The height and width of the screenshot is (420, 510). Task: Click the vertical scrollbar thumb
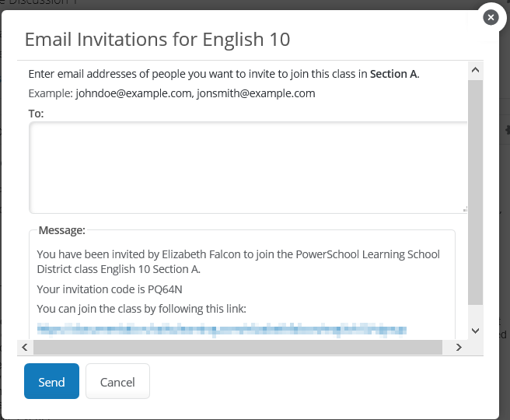[475, 192]
